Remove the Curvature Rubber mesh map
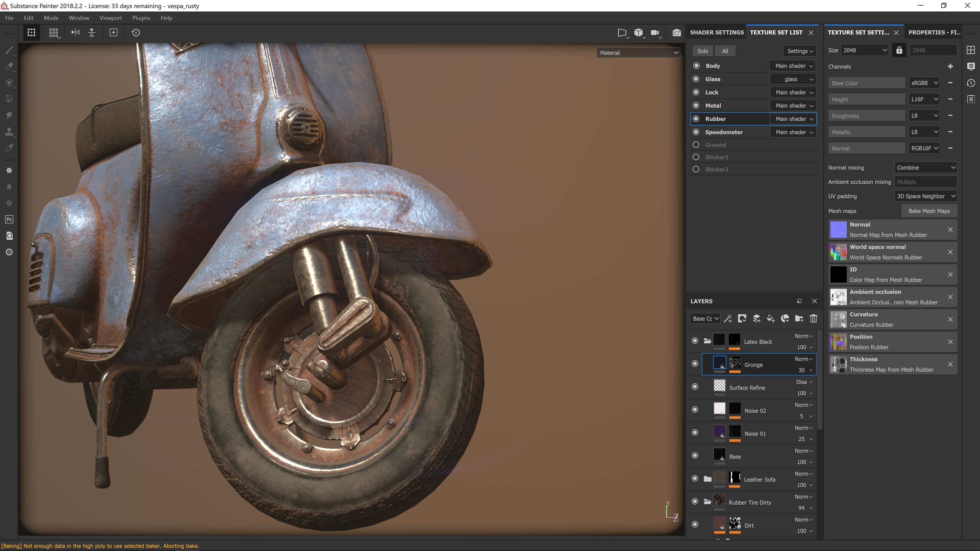980x551 pixels. coord(950,319)
